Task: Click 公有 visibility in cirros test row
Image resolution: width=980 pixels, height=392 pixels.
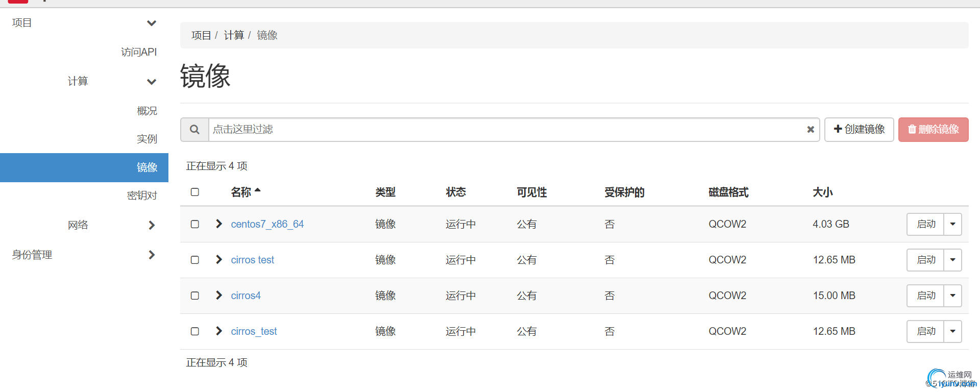Action: click(x=527, y=260)
